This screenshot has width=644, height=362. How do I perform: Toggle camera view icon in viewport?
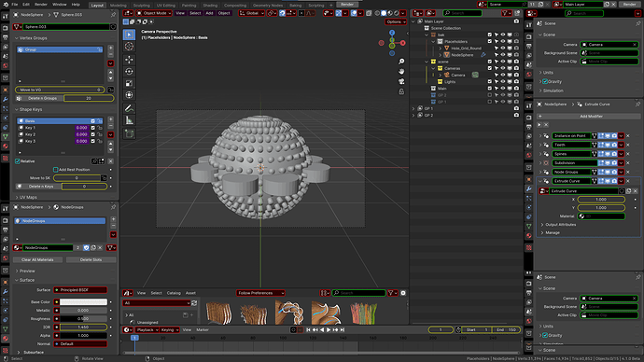click(x=401, y=81)
